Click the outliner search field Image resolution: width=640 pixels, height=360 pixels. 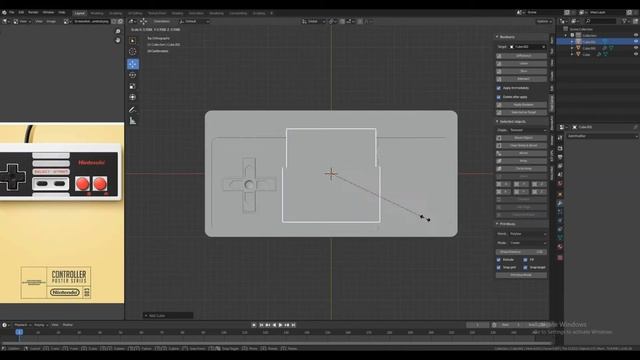[600, 21]
